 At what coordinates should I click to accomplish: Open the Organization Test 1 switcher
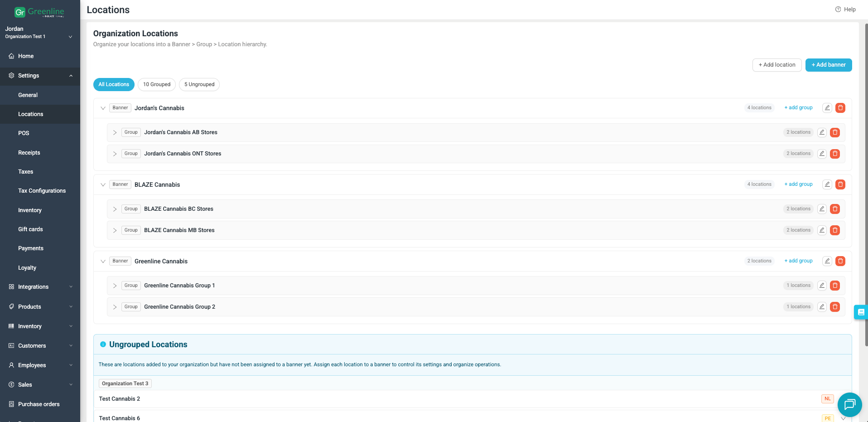click(x=39, y=33)
